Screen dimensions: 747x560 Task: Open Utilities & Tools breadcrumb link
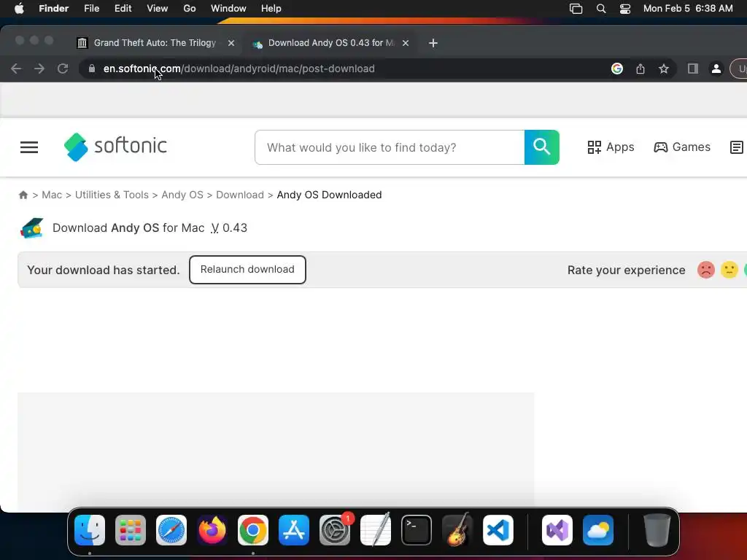point(112,195)
